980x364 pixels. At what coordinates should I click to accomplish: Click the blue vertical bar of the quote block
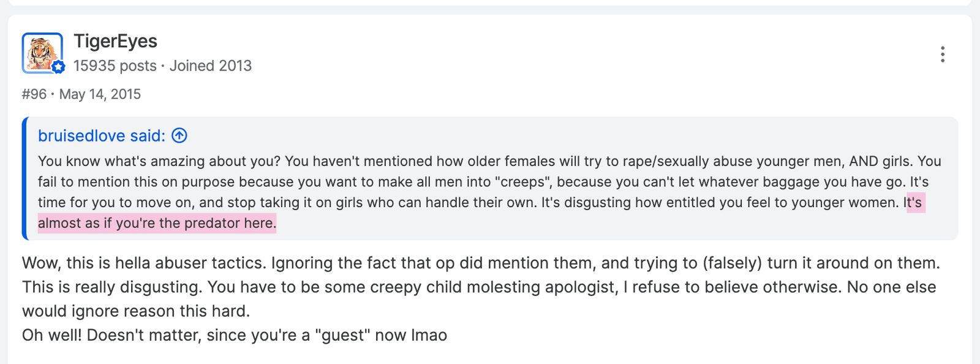click(24, 178)
